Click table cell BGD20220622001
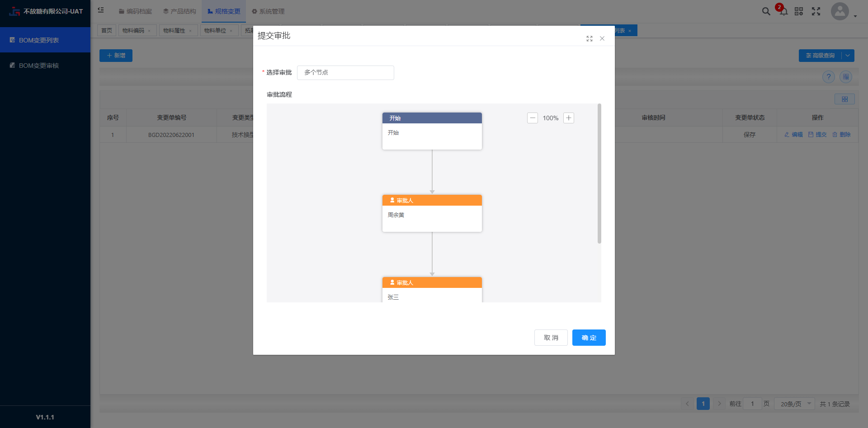Image resolution: width=868 pixels, height=428 pixels. 171,135
